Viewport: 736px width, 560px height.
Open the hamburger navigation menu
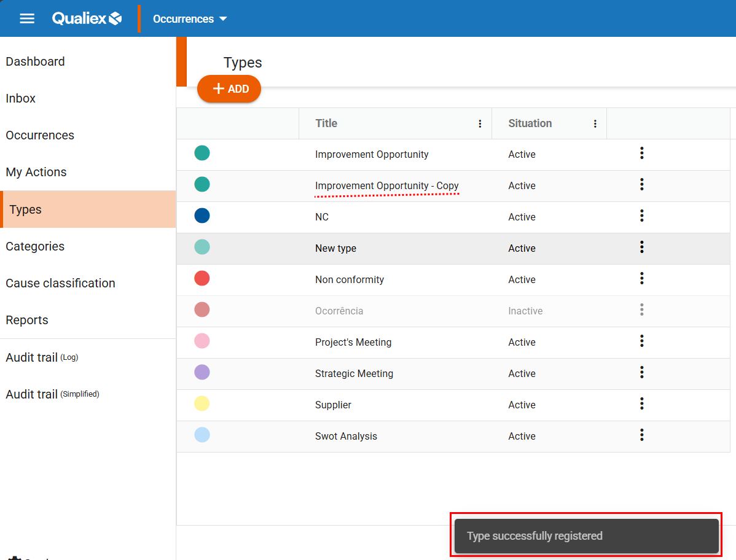[27, 18]
